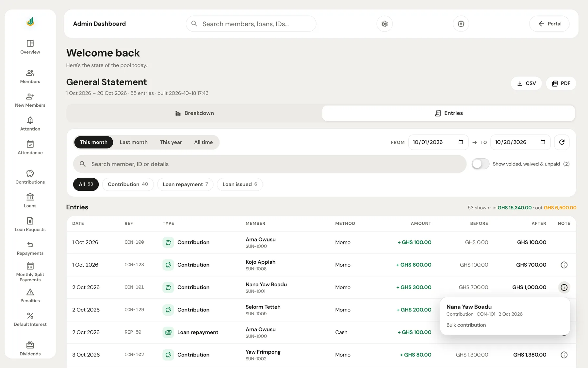Select the This month range
The height and width of the screenshot is (368, 588).
(94, 142)
